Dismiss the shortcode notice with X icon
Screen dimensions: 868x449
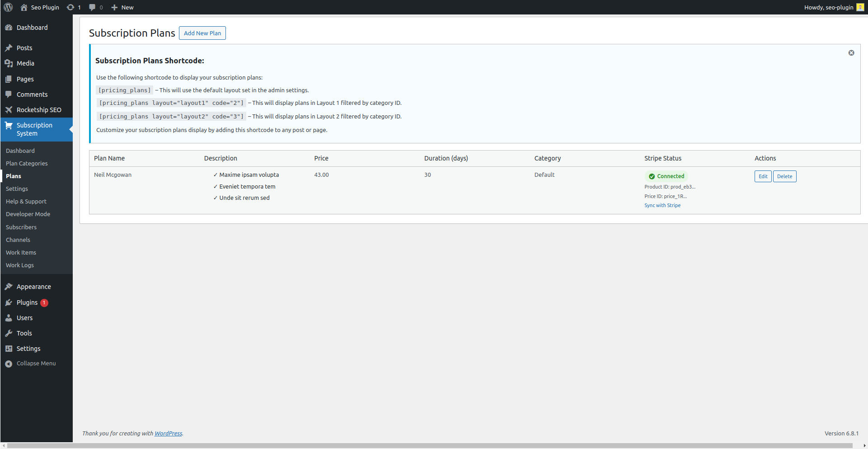(851, 53)
